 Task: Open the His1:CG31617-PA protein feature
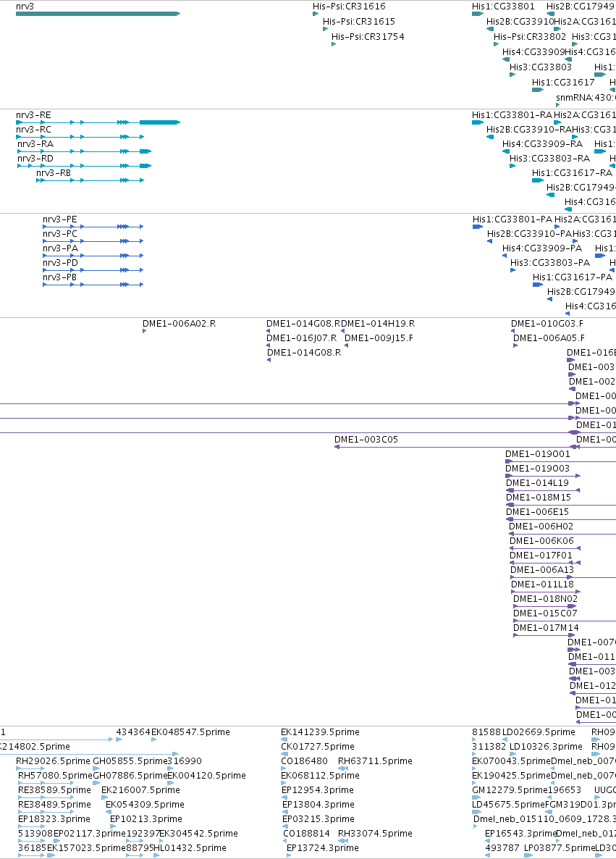[x=538, y=285]
